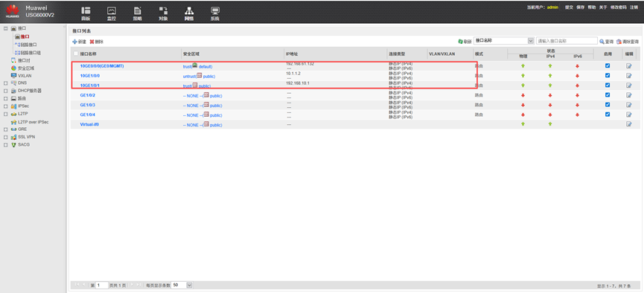Click 新建 to create an interface

tap(79, 42)
